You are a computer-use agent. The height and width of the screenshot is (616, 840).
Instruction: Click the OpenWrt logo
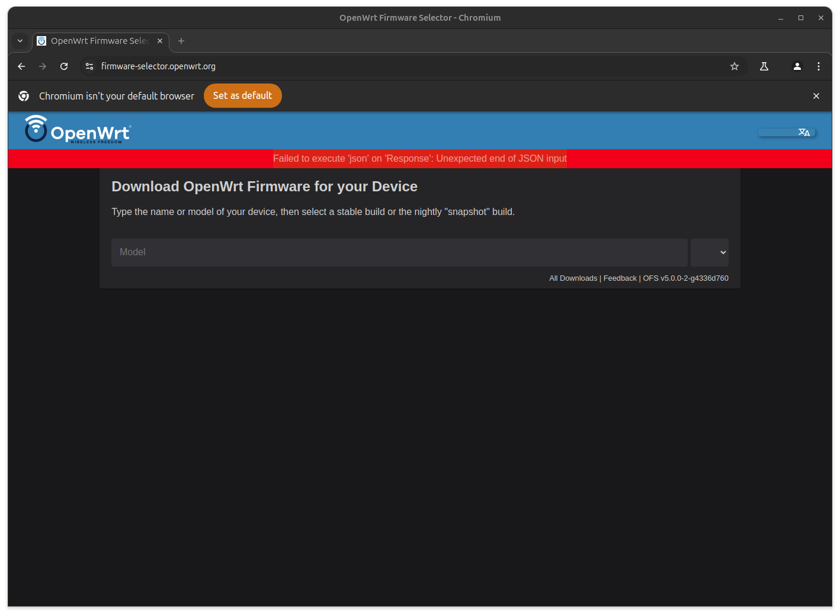[78, 129]
